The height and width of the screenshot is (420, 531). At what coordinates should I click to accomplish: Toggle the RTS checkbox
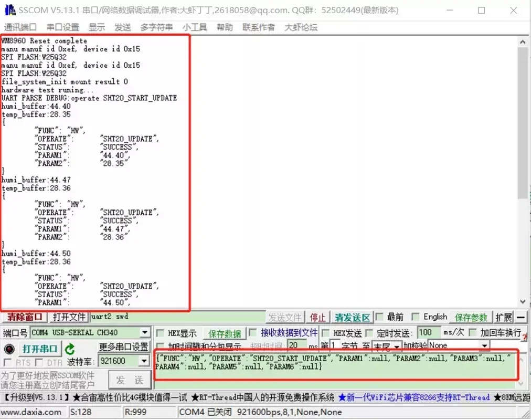[7, 362]
